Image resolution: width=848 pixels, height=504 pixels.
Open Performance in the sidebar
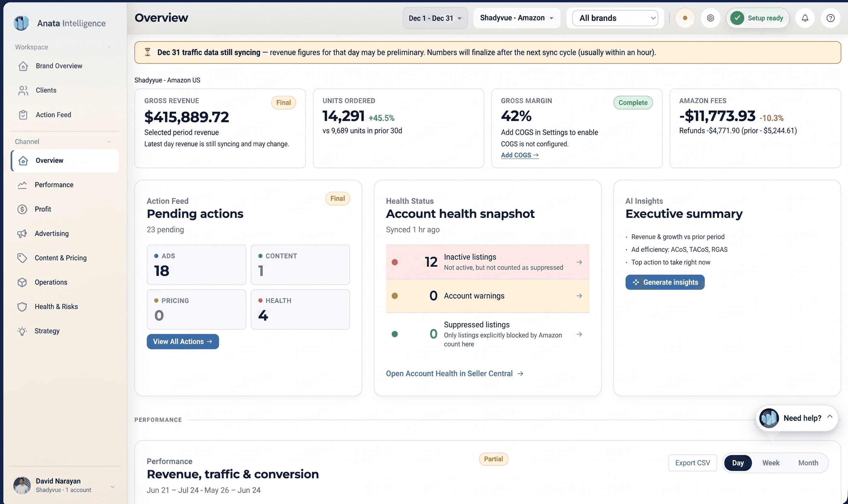click(65, 185)
